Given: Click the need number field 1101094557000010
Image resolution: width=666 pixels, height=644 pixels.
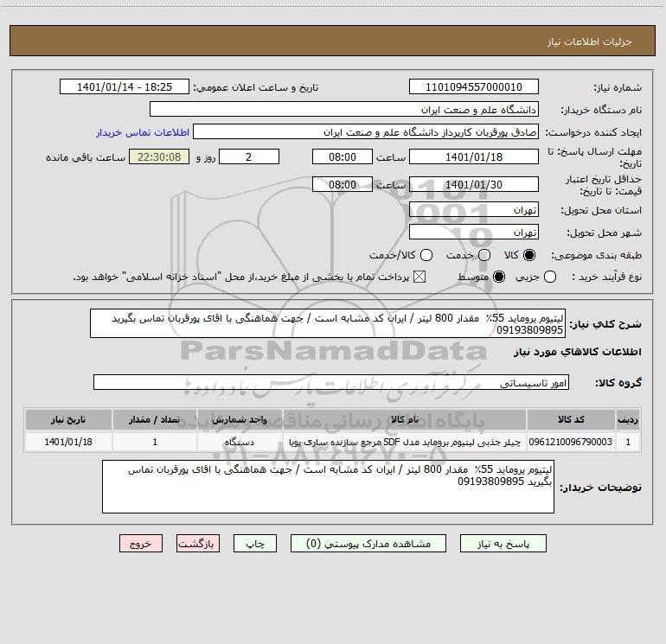Looking at the screenshot, I should click(474, 86).
